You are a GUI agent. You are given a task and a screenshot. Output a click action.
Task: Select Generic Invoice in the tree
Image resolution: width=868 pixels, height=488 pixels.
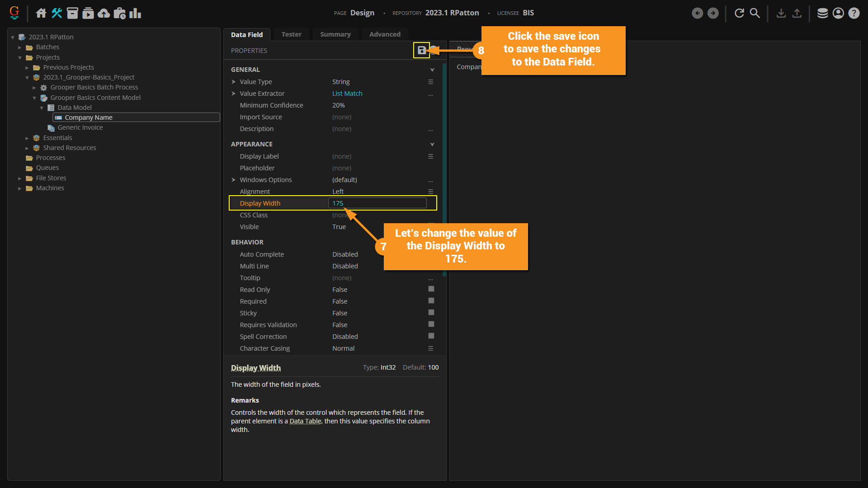80,127
